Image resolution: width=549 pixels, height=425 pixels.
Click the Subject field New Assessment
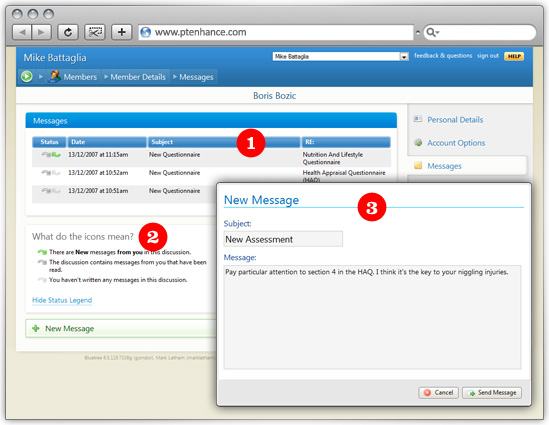(x=283, y=239)
